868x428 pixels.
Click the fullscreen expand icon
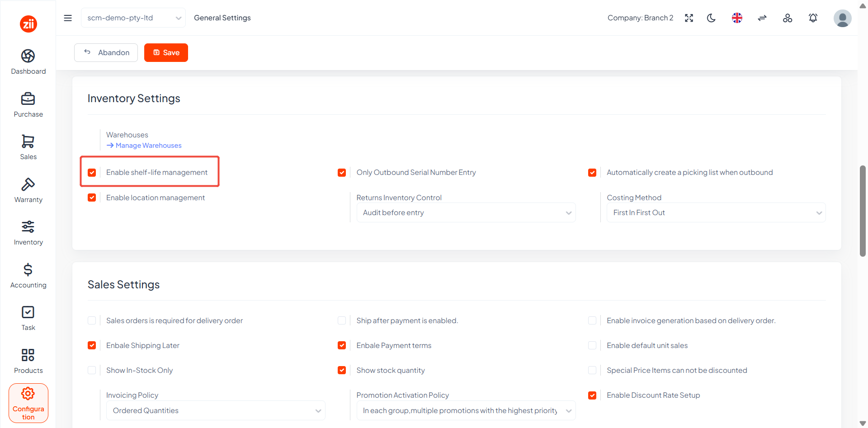[689, 18]
